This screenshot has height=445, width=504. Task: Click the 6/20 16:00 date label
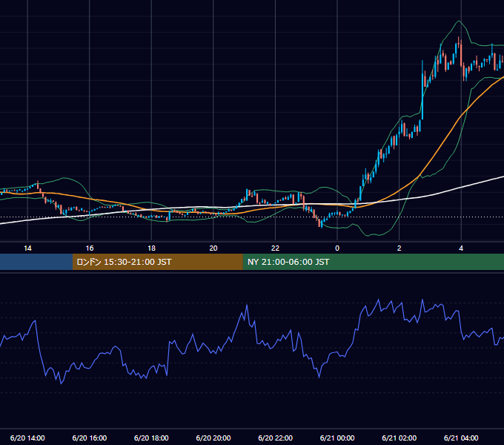click(90, 438)
